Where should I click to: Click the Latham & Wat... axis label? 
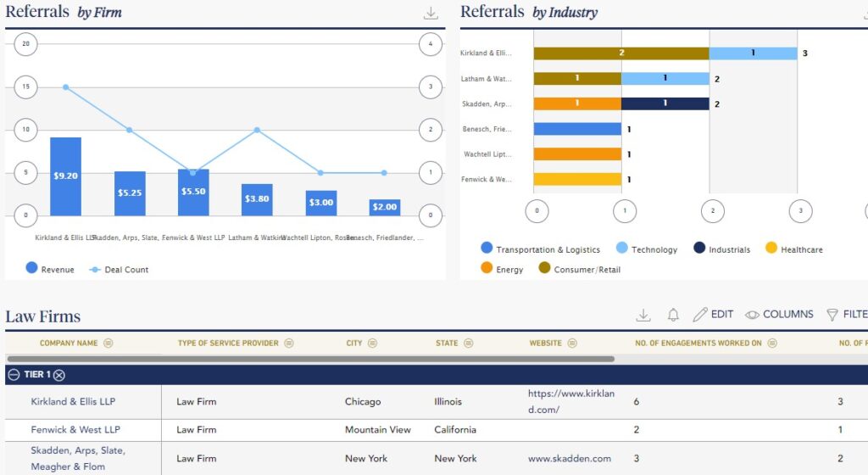point(486,79)
